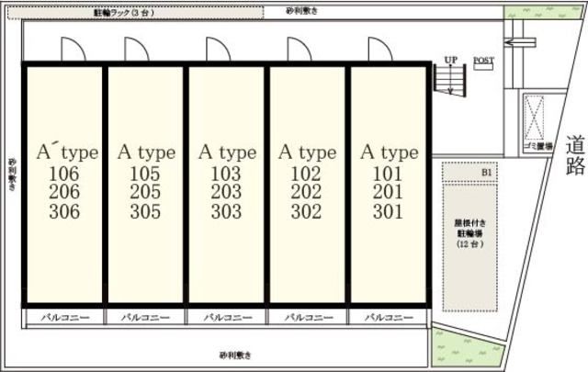Click the door symbol above unit 102
Image resolution: width=588 pixels, height=372 pixels.
tap(300, 50)
